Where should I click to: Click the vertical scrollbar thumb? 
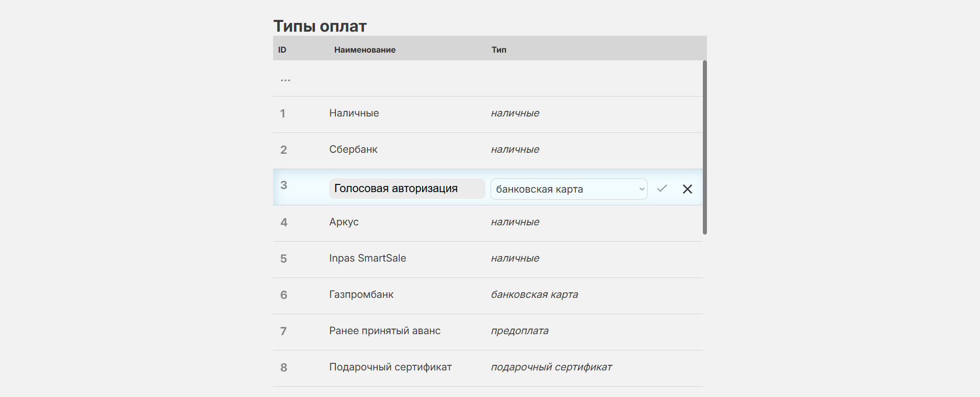click(704, 147)
